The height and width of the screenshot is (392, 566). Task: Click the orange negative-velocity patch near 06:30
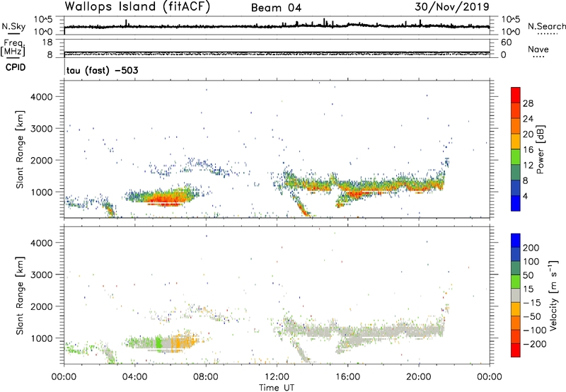tap(183, 341)
